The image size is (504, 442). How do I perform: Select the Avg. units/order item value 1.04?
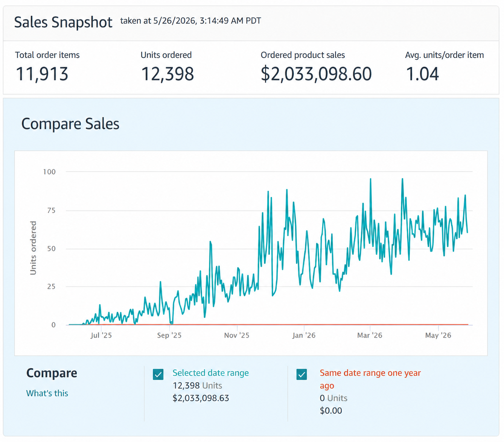point(422,74)
